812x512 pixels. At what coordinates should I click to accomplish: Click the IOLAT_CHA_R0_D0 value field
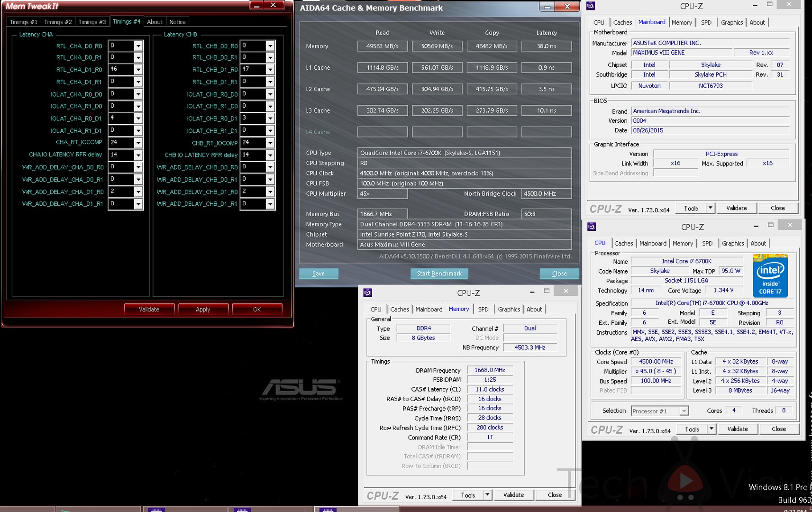(121, 94)
